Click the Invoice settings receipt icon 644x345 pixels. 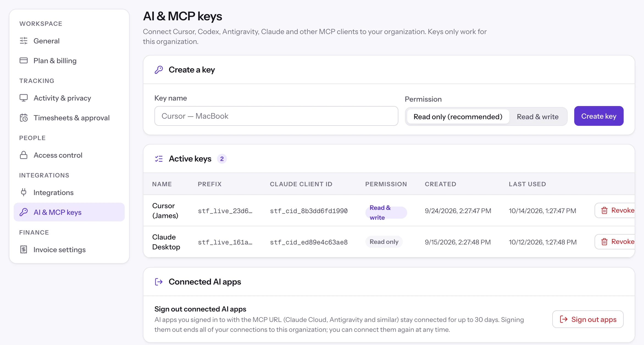tap(24, 249)
